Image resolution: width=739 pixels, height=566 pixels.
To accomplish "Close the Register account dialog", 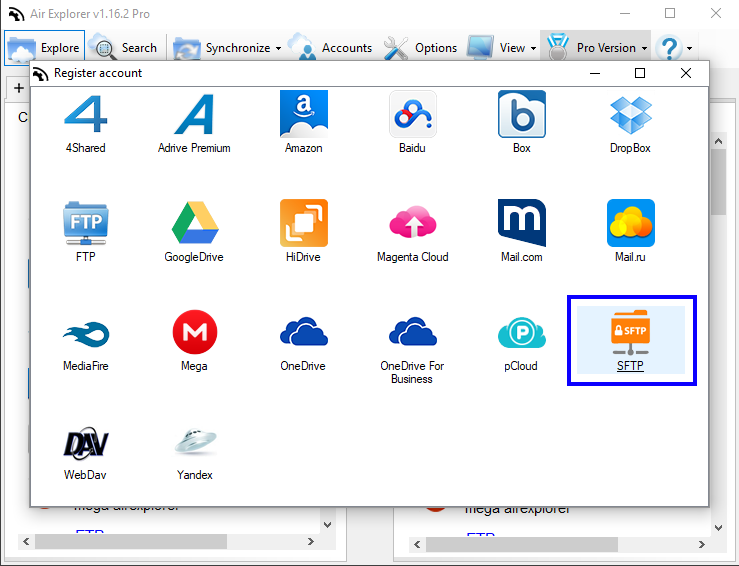I will coord(686,73).
